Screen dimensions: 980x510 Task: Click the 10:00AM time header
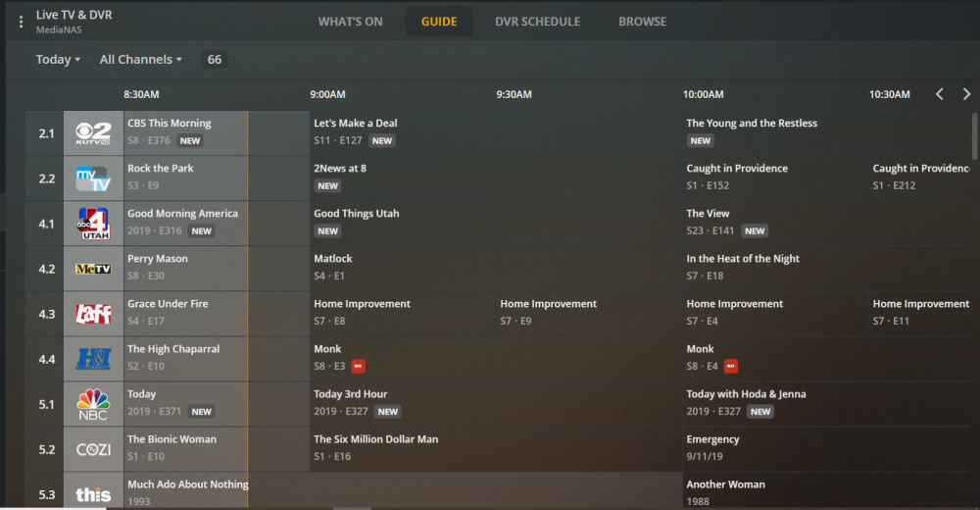click(x=703, y=94)
